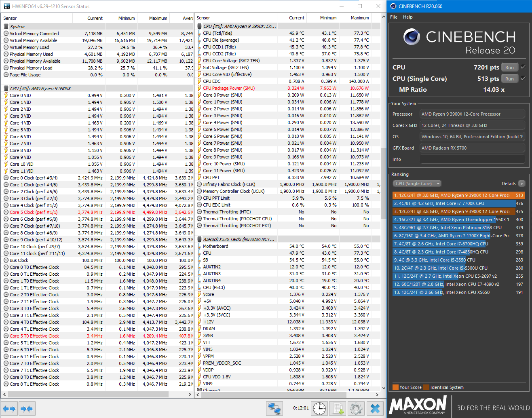This screenshot has height=418, width=532.
Task: Select ranking entry Intel Core i5-3550
Action: pyautogui.click(x=459, y=260)
